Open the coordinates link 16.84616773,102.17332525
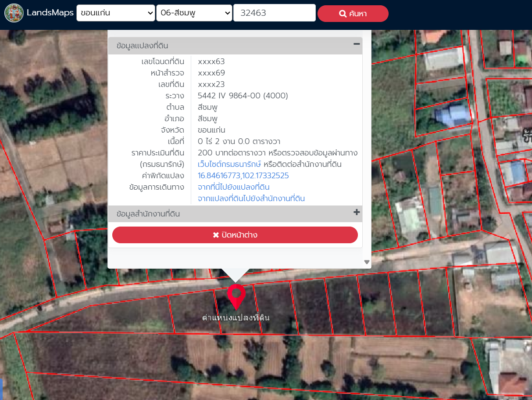Image resolution: width=532 pixels, height=400 pixels. coord(243,176)
